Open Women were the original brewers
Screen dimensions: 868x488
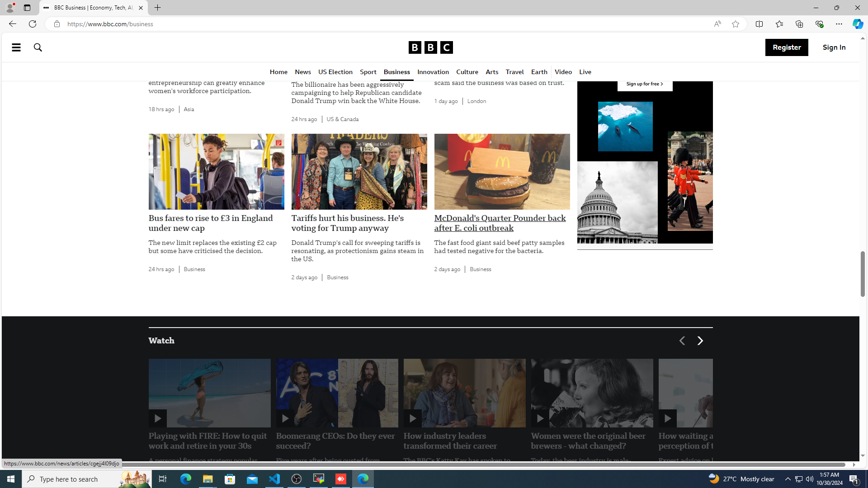[588, 441]
